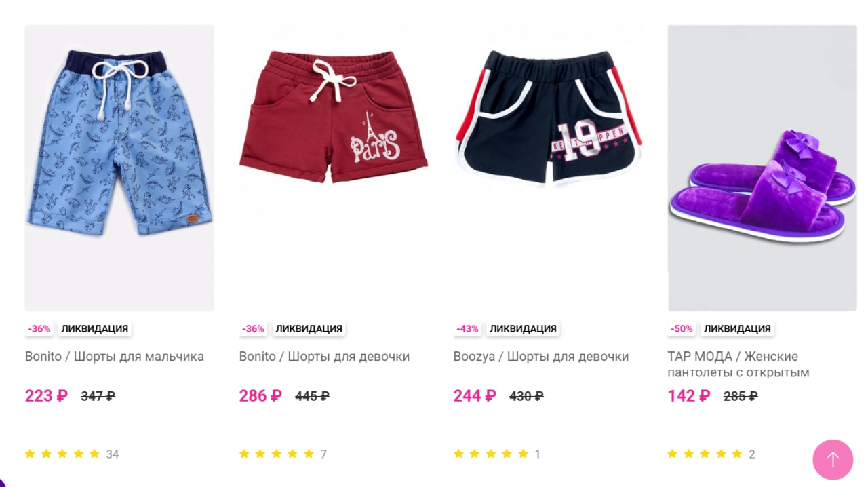Open Bonito / Шорты для мальчика link

click(115, 357)
